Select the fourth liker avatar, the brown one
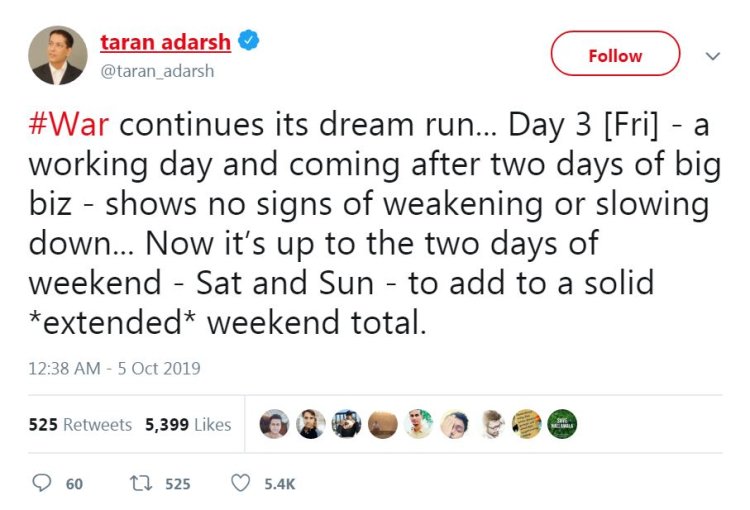Screen dimensions: 750x510 [x=382, y=424]
